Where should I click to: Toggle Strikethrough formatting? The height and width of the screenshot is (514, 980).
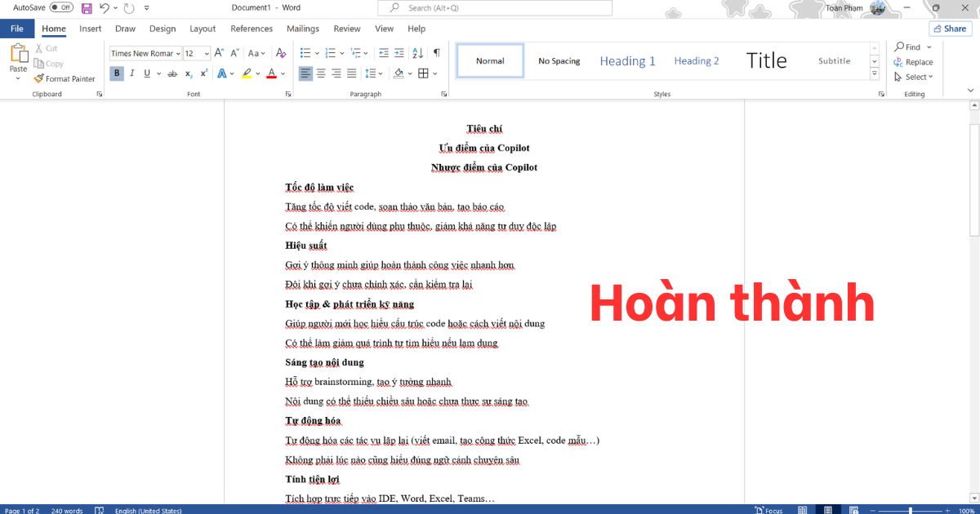tap(172, 73)
